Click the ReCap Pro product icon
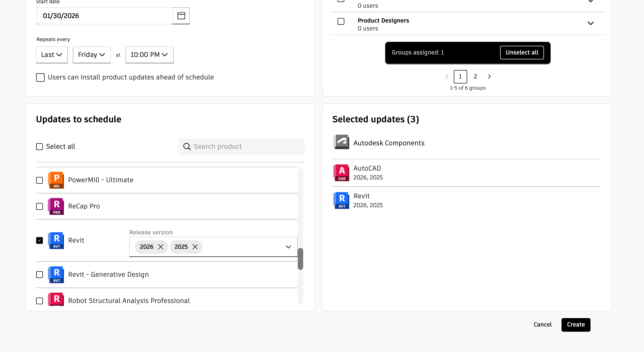 click(56, 206)
